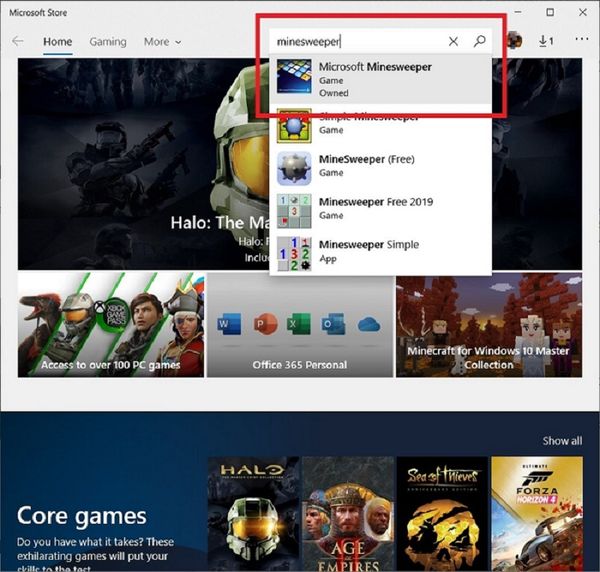
Task: Expand the More dropdown menu
Action: (x=162, y=42)
